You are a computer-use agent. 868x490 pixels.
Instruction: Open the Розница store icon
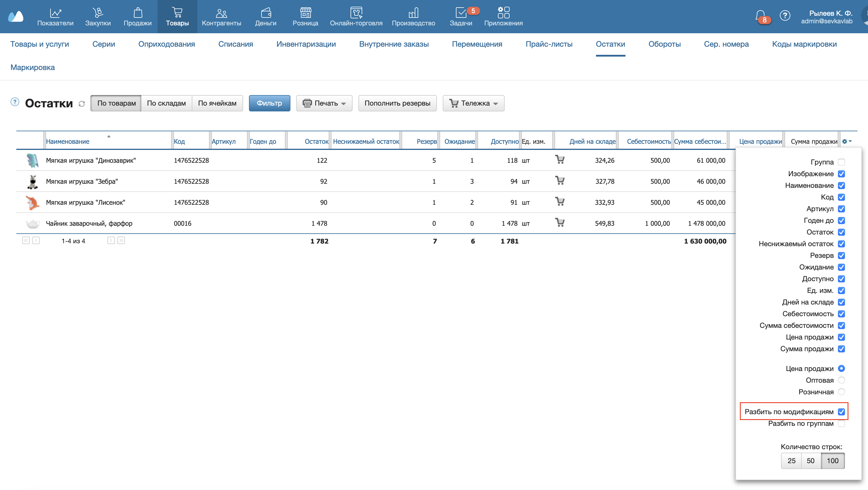tap(305, 13)
